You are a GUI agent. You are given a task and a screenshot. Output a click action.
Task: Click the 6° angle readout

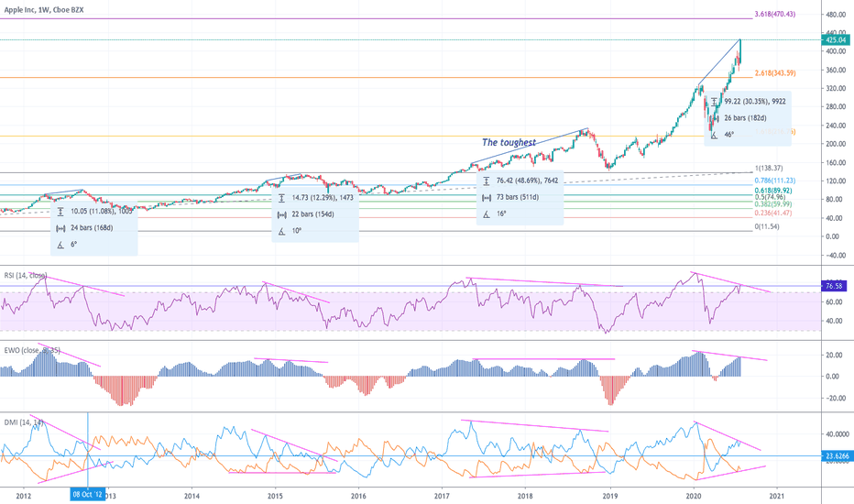73,244
